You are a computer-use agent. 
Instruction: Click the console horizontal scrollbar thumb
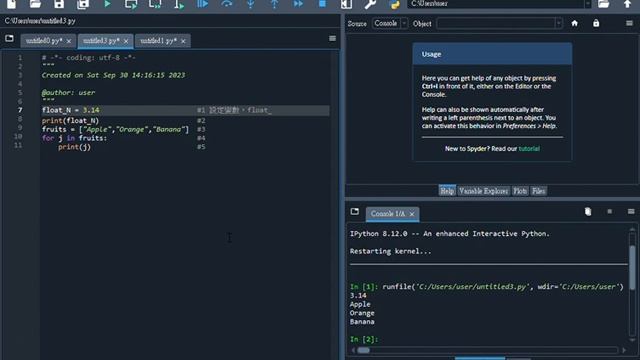pyautogui.click(x=363, y=350)
